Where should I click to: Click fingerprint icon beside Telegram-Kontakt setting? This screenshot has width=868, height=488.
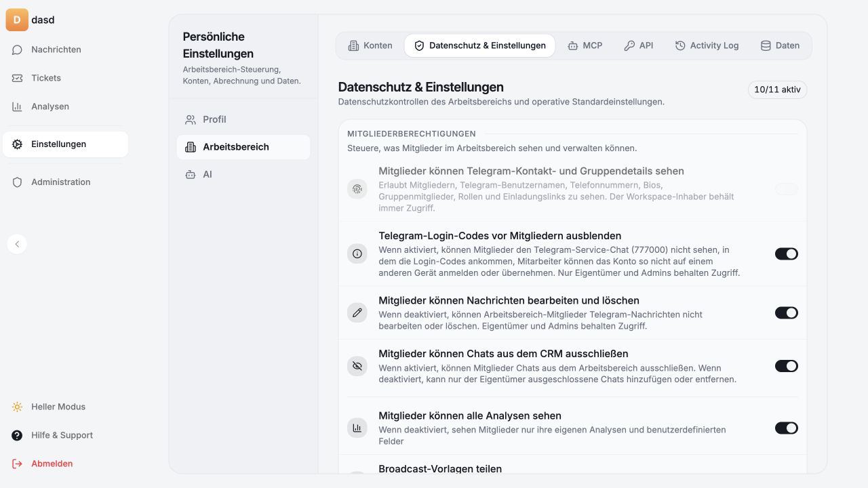357,189
